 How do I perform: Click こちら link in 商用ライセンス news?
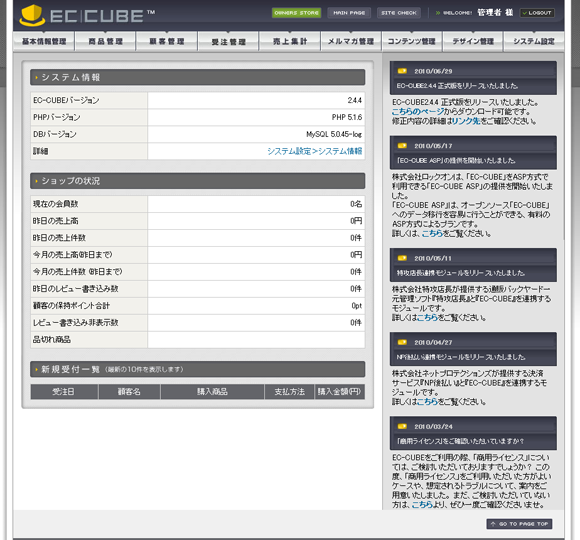point(422,504)
